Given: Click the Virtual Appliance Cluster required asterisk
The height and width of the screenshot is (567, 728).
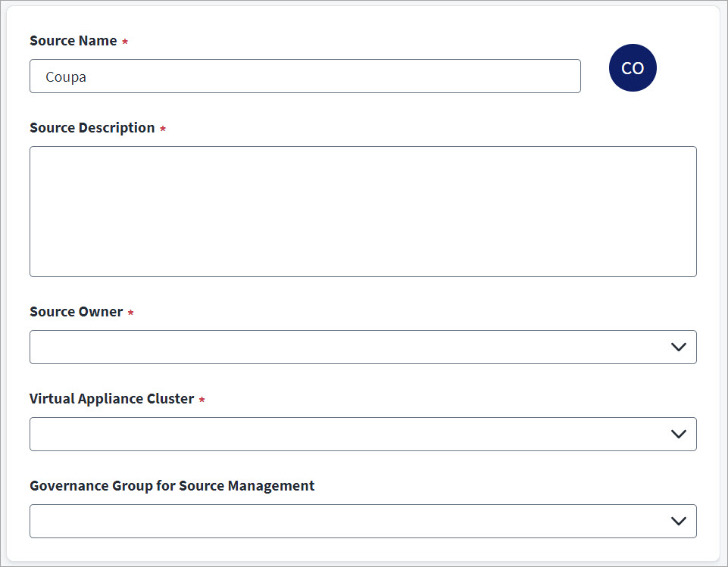Looking at the screenshot, I should [202, 400].
